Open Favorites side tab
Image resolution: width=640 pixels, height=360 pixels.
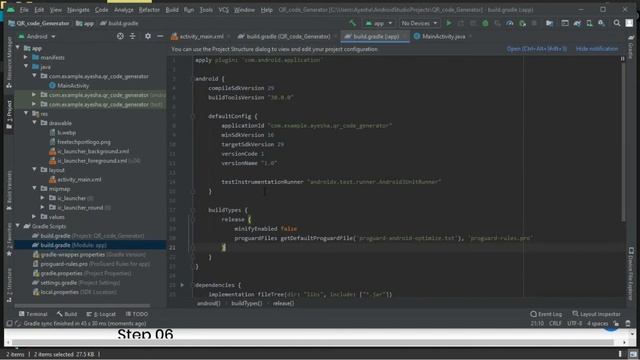click(x=9, y=239)
